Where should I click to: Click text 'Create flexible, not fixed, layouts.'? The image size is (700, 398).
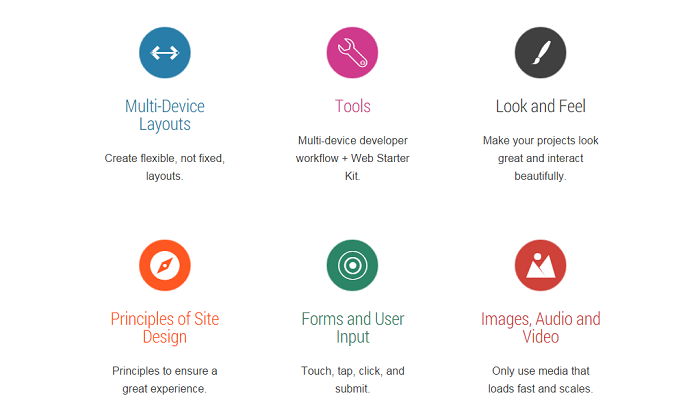pyautogui.click(x=165, y=167)
